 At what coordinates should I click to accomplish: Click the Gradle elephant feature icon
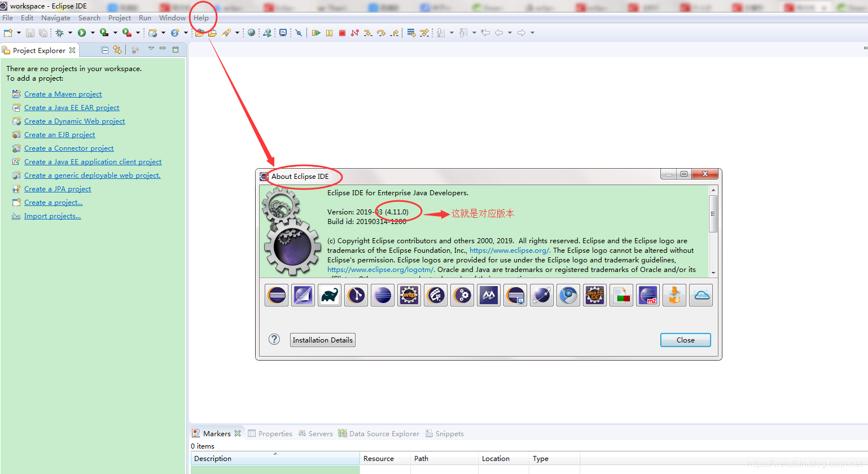(x=330, y=295)
